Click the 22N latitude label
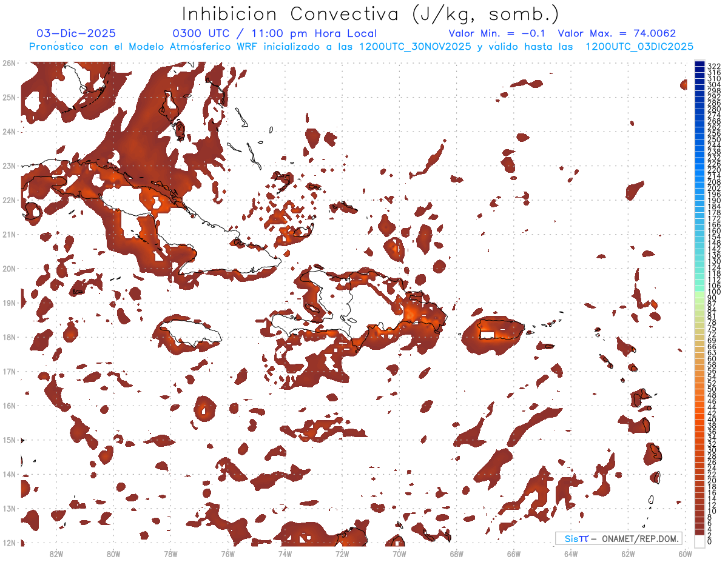The width and height of the screenshot is (728, 562). point(8,200)
